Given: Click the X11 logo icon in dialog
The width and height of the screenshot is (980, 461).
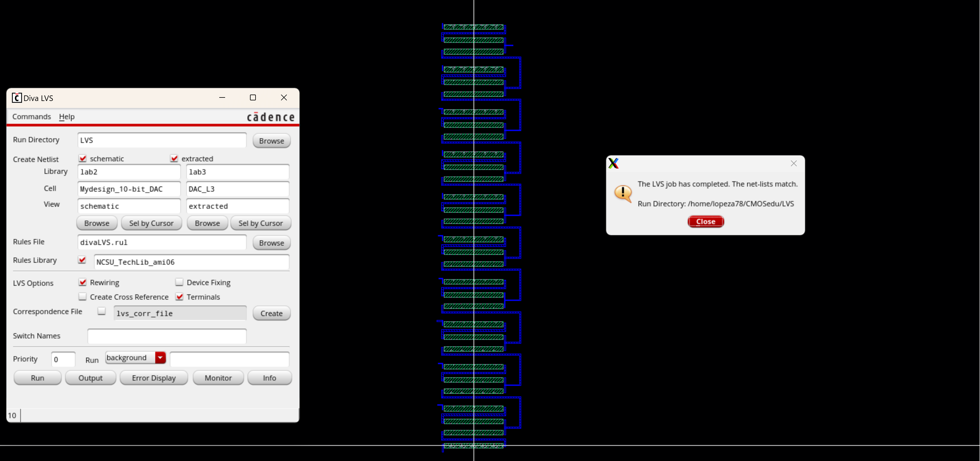Looking at the screenshot, I should [x=613, y=164].
